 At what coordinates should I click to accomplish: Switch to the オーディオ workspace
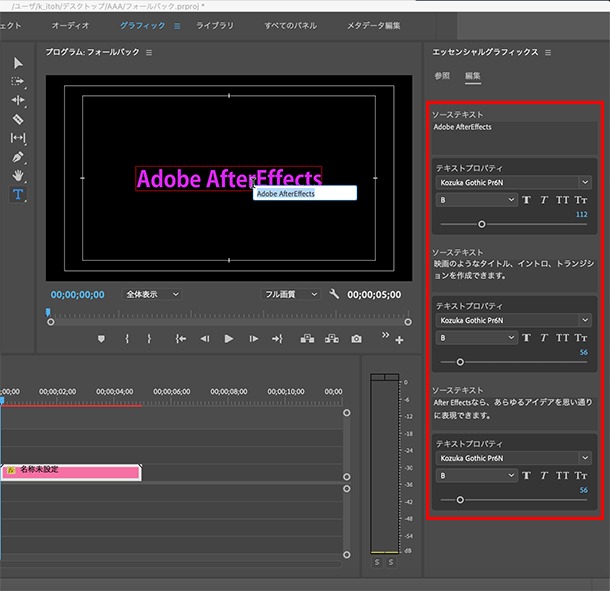pyautogui.click(x=71, y=26)
